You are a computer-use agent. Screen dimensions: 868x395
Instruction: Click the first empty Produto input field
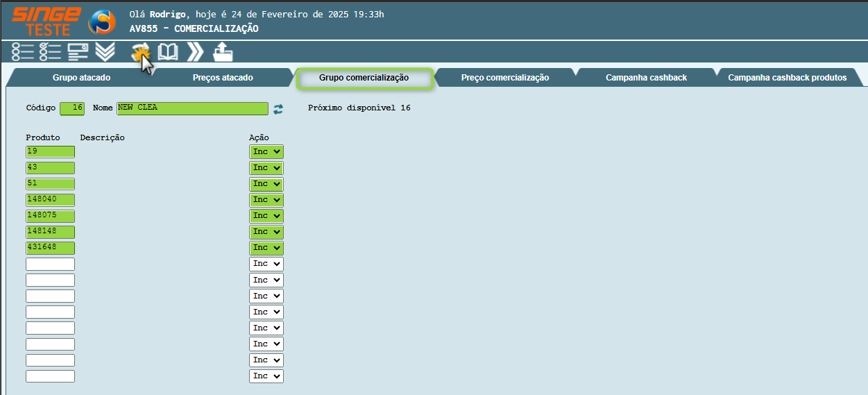50,264
